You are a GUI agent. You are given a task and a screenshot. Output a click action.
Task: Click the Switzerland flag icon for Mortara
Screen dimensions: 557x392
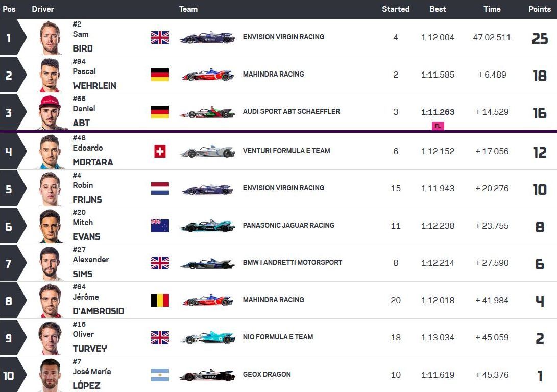coord(160,151)
